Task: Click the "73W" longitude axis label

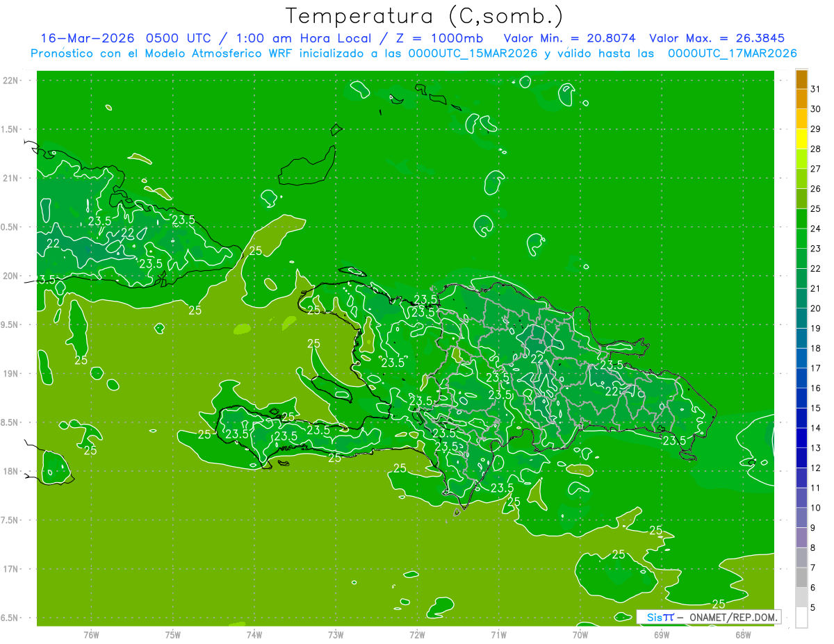Action: point(336,634)
